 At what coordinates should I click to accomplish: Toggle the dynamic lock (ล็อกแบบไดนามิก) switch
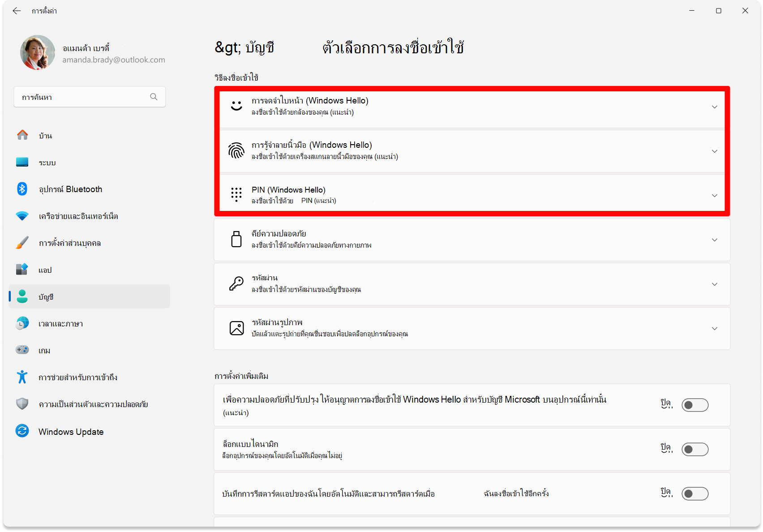point(695,449)
